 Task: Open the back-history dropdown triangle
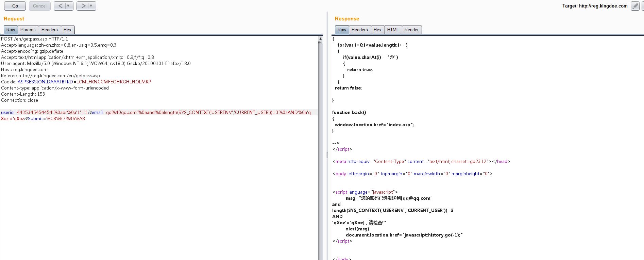(68, 6)
